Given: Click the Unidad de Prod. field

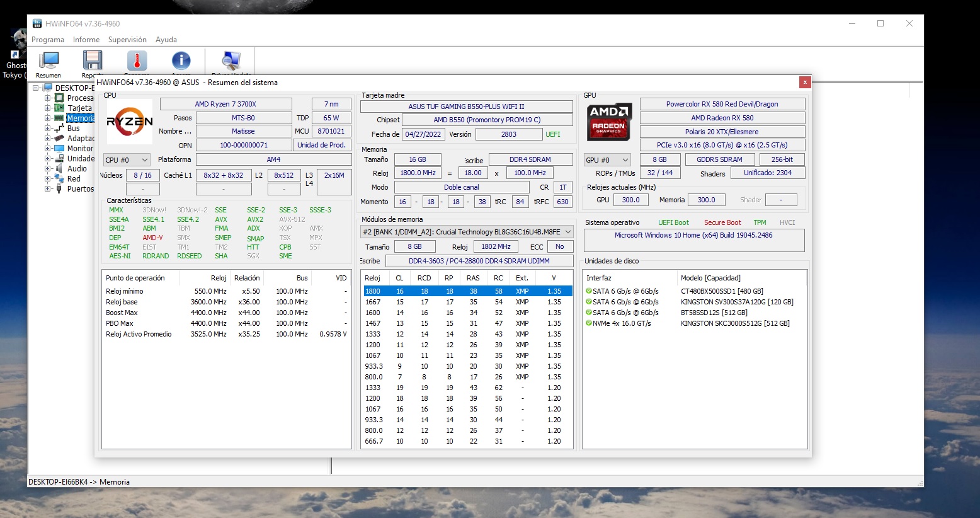Looking at the screenshot, I should point(322,145).
